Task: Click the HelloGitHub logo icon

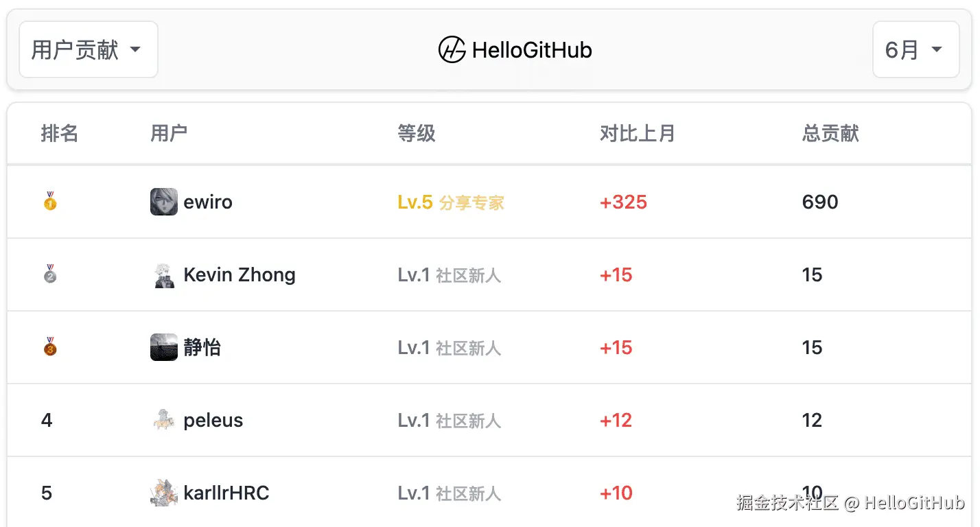Action: point(452,50)
